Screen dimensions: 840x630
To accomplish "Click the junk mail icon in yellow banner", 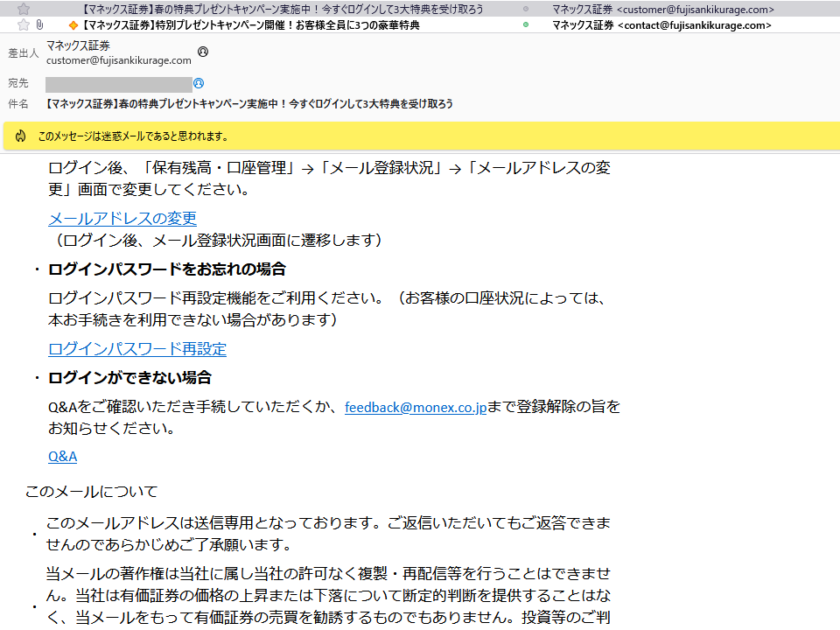I will pos(19,136).
